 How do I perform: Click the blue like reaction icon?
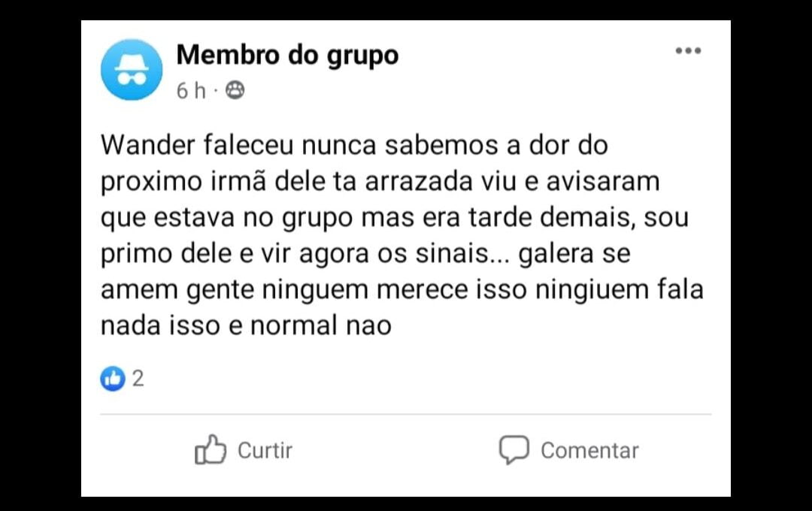(x=112, y=379)
